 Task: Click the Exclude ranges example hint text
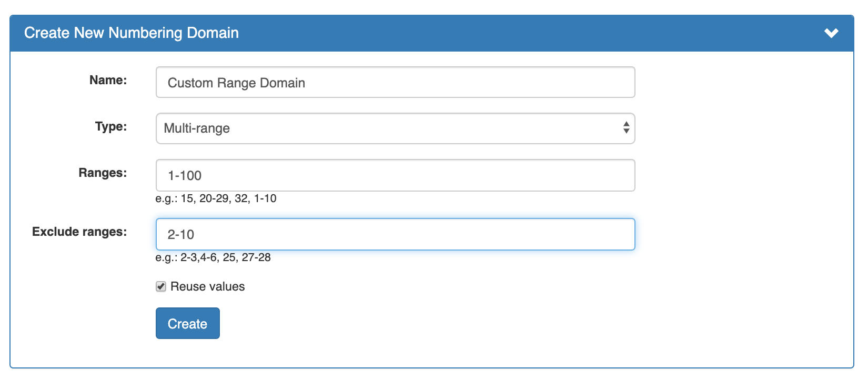click(213, 257)
